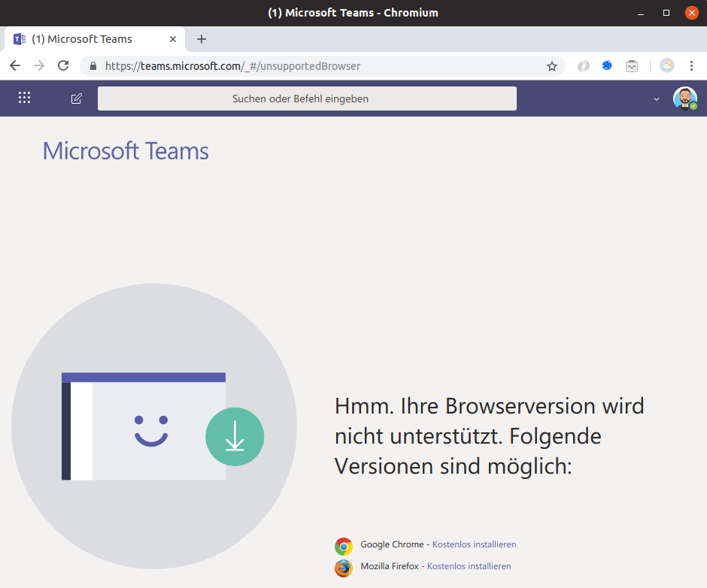Click the Mozilla Firefox logo icon
Image resolution: width=707 pixels, height=588 pixels.
point(344,568)
